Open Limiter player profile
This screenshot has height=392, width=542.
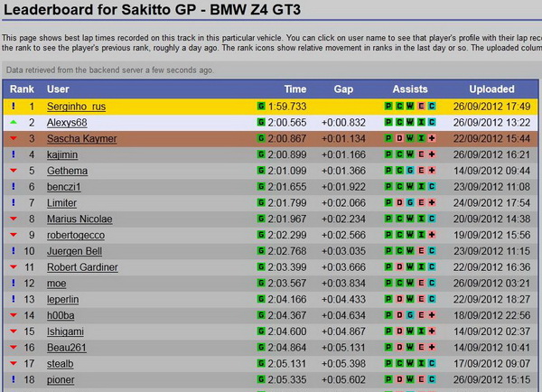[61, 203]
